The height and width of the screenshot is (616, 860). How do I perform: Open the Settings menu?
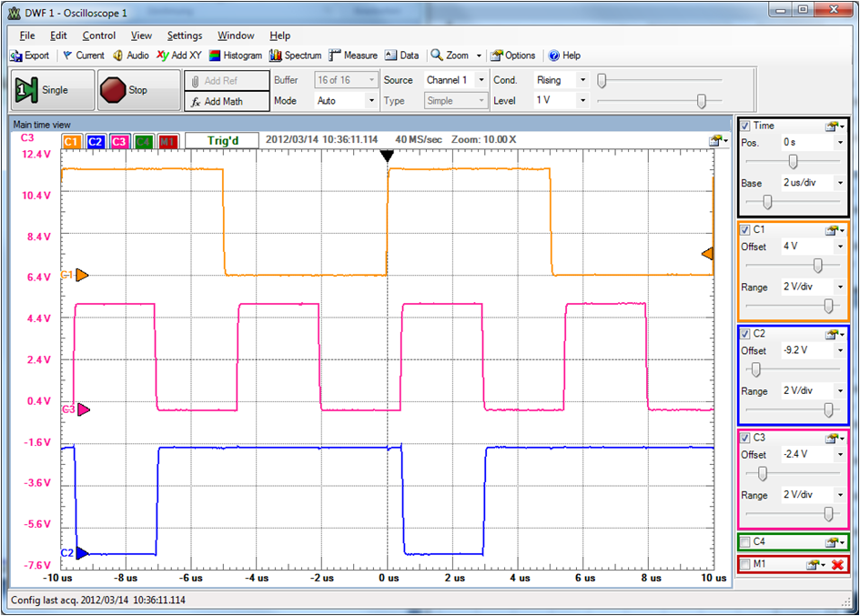185,35
